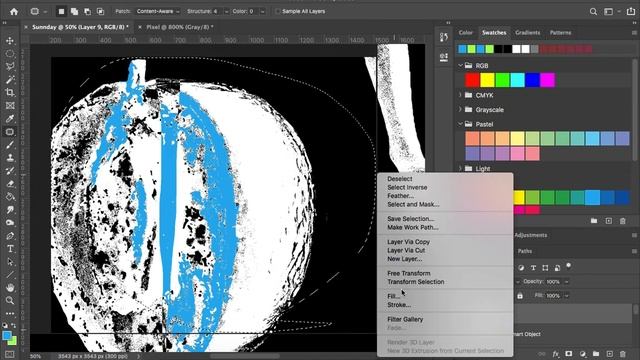Select the Frame tool
The width and height of the screenshot is (640, 360).
click(10, 106)
